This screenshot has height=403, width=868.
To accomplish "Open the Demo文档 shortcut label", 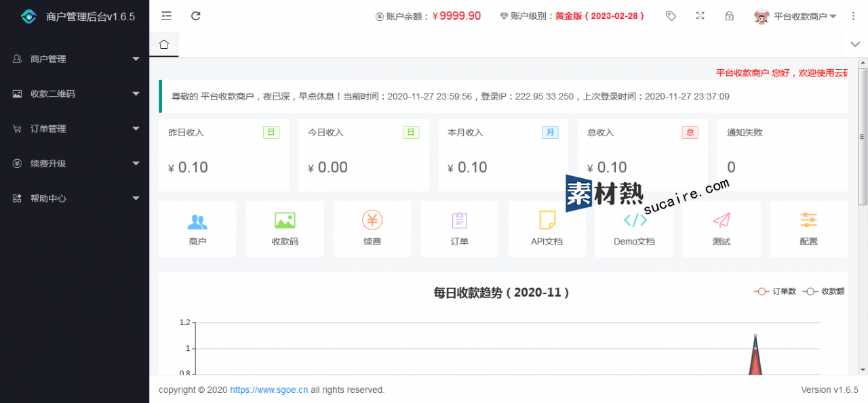I will [x=634, y=241].
